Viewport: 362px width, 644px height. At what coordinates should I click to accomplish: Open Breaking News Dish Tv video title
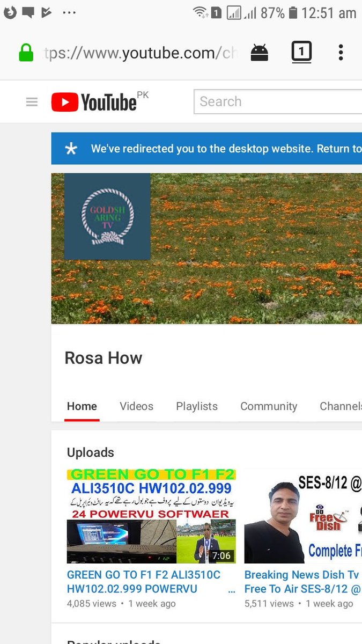coord(302,582)
